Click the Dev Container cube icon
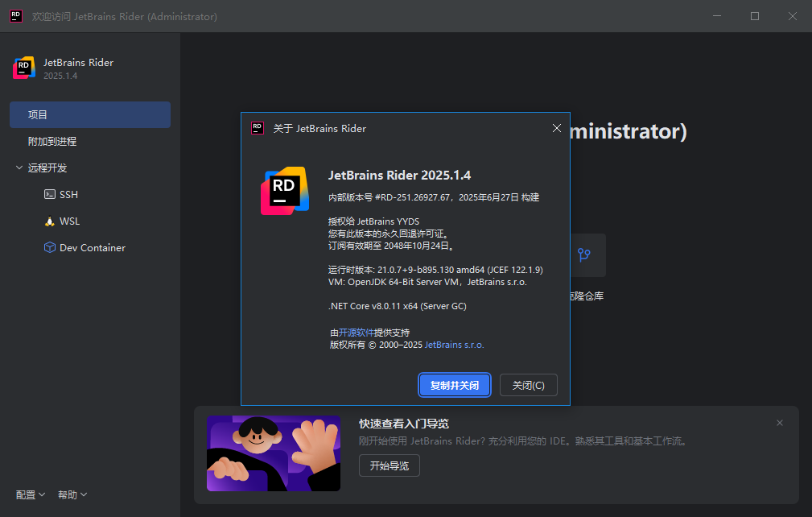This screenshot has height=517, width=812. pyautogui.click(x=50, y=247)
